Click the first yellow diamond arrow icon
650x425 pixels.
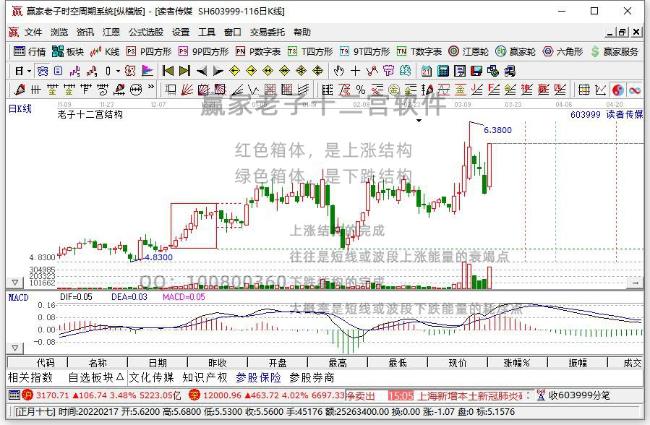tap(235, 71)
